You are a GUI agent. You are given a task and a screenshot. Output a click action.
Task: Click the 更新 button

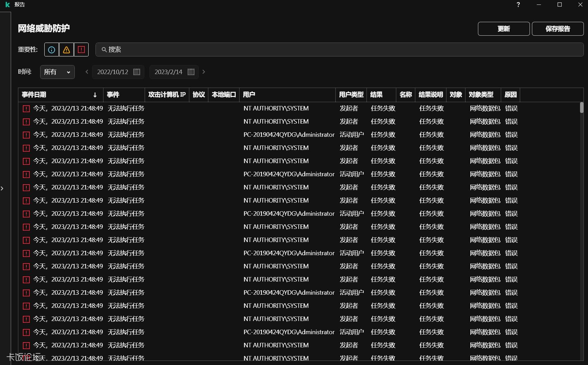click(504, 29)
